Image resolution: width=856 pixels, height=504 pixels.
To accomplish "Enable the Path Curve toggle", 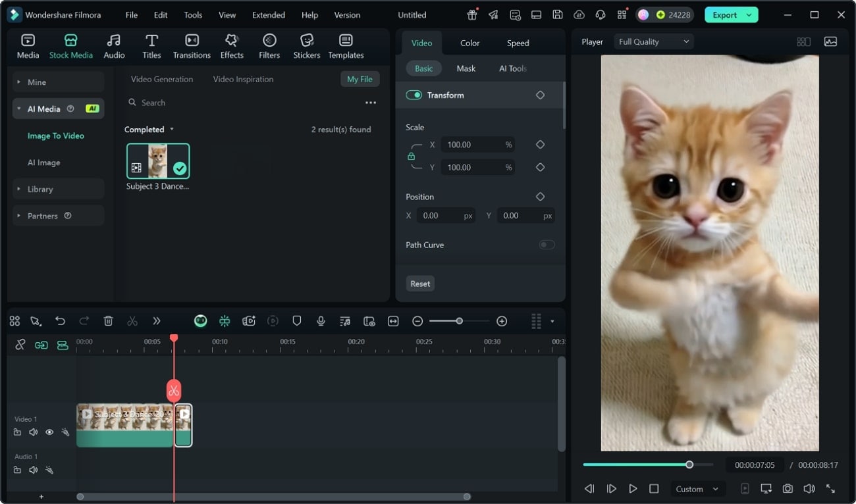I will [547, 245].
